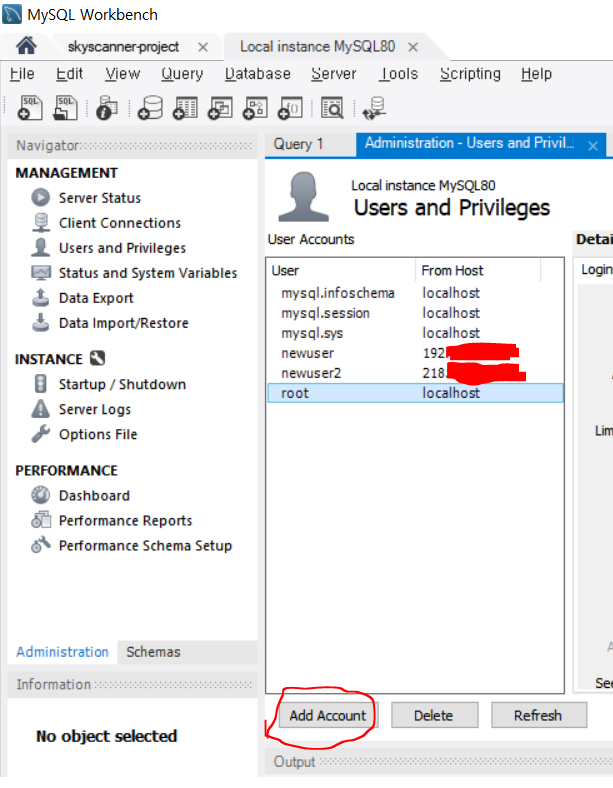Click the Options File wrench icon
Image resolution: width=613 pixels, height=788 pixels.
click(41, 434)
